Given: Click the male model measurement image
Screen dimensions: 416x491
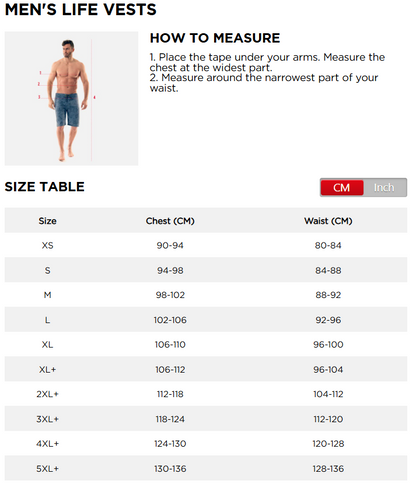Looking at the screenshot, I should 71,99.
